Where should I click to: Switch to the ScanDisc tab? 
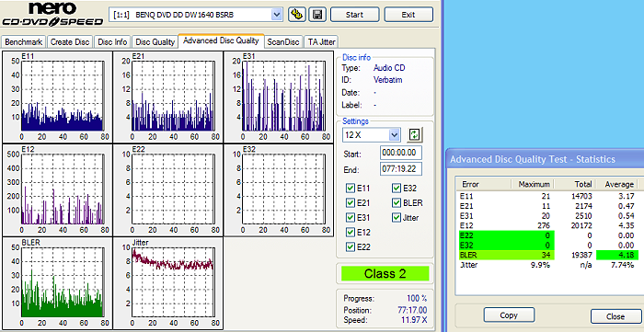point(283,42)
